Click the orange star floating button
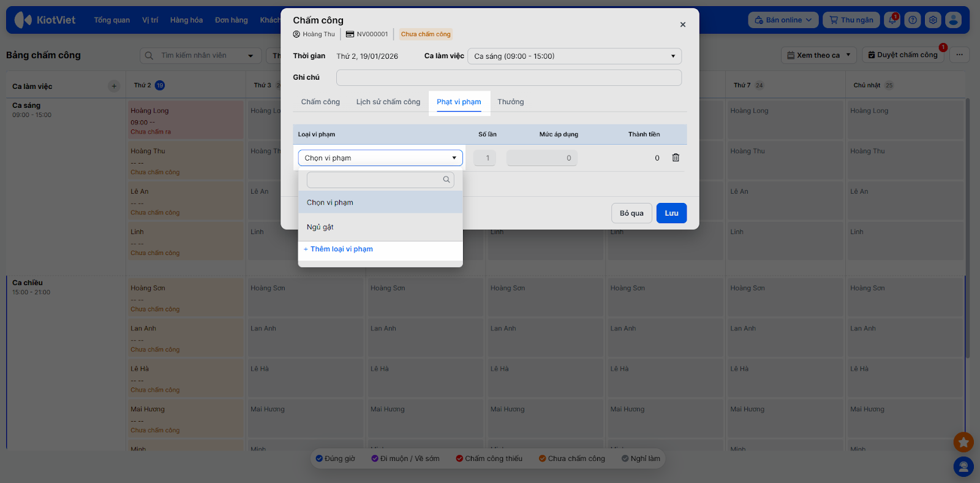 pyautogui.click(x=963, y=441)
